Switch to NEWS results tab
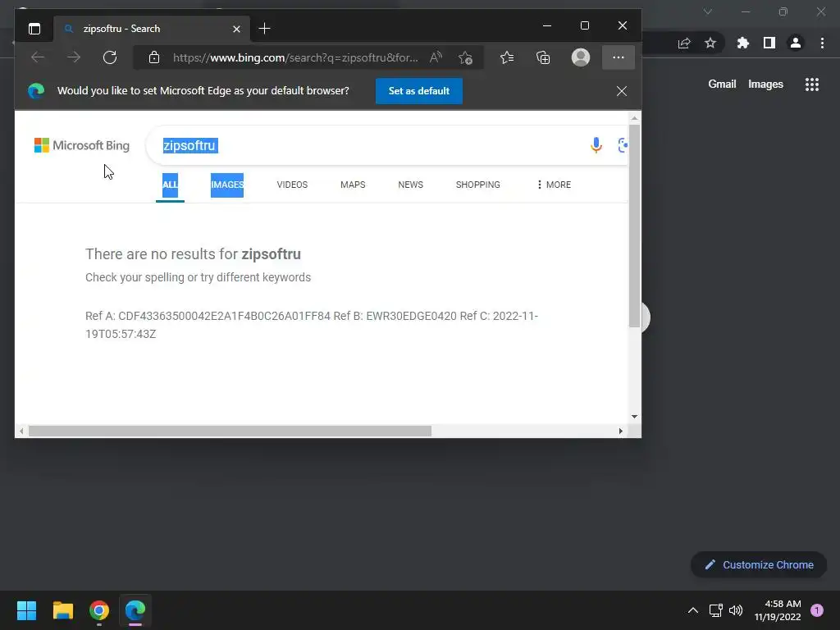Screen dimensions: 840x630 pyautogui.click(x=410, y=185)
